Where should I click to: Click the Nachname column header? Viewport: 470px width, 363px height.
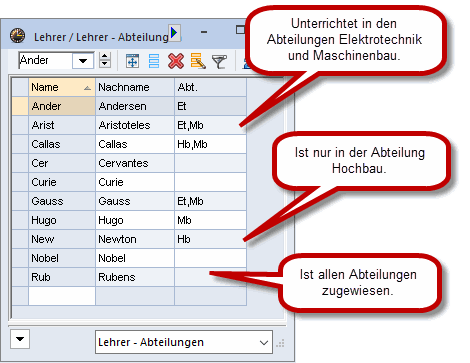pos(135,87)
